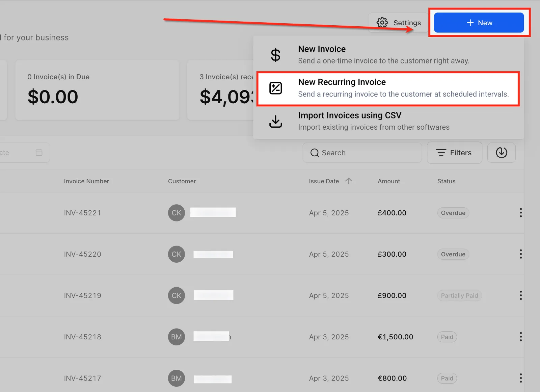Click the £900.00 amount

(392, 296)
